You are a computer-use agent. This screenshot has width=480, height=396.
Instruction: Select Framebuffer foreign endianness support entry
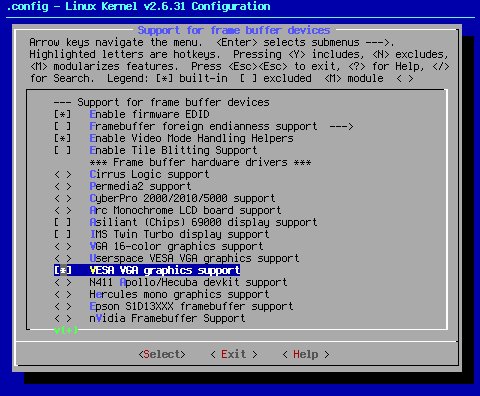[x=203, y=126]
